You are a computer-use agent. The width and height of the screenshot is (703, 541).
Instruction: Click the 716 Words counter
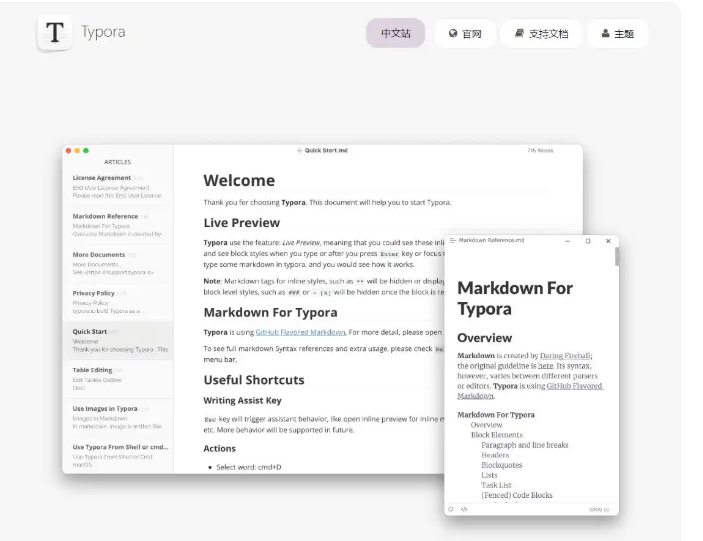click(x=540, y=151)
